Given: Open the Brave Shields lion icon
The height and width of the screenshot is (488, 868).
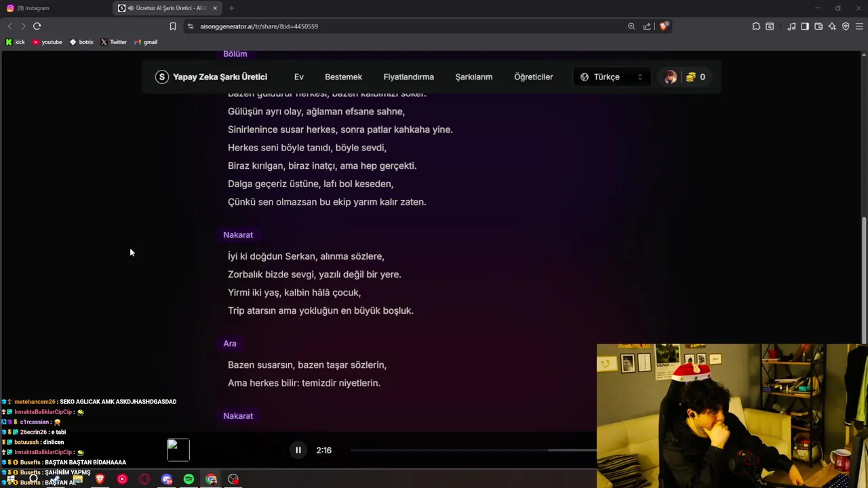Looking at the screenshot, I should click(x=664, y=26).
